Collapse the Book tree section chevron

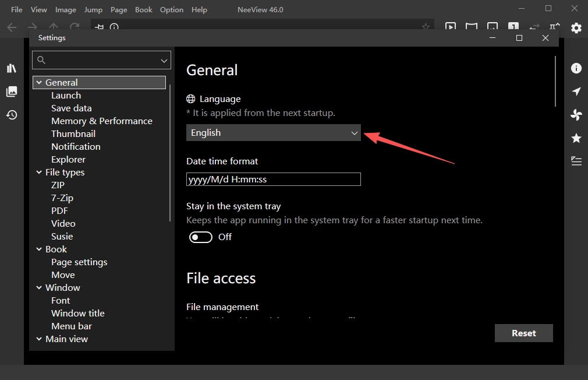39,249
